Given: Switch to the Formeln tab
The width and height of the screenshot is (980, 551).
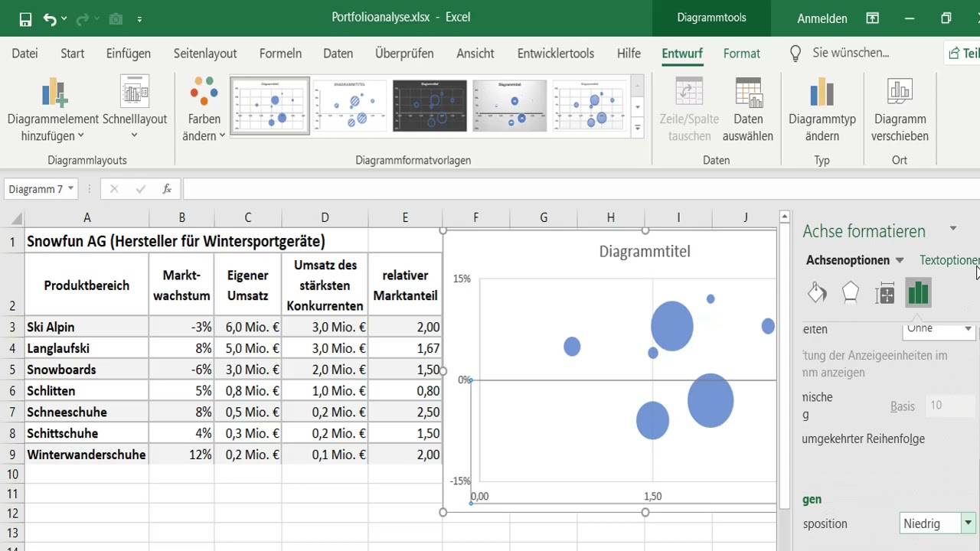Looking at the screenshot, I should coord(281,54).
